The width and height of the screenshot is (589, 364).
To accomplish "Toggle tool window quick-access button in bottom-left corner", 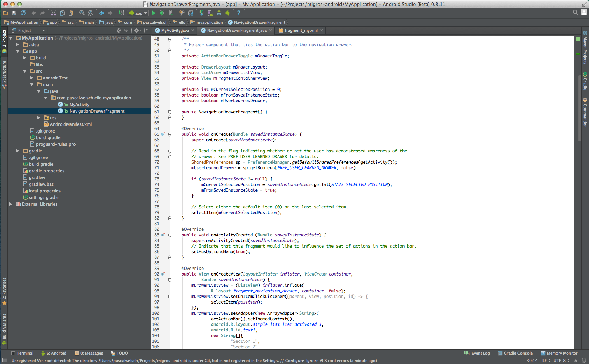I will pos(5,361).
